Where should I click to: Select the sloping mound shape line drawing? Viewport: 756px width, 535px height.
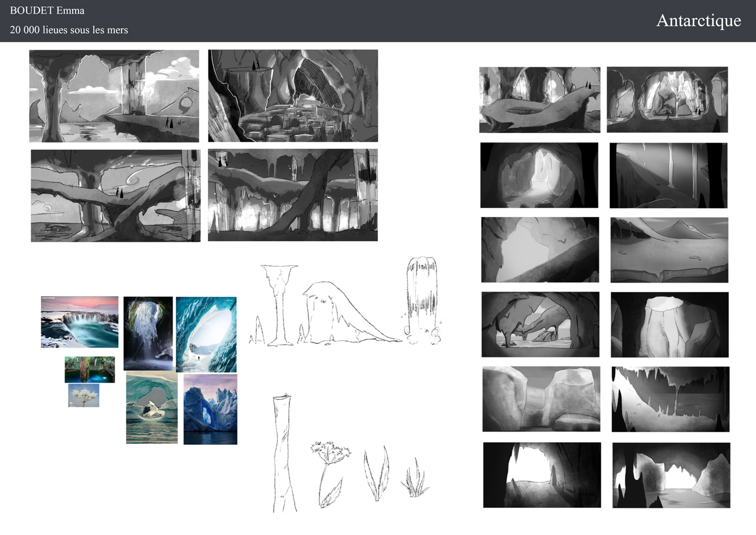coord(351,312)
